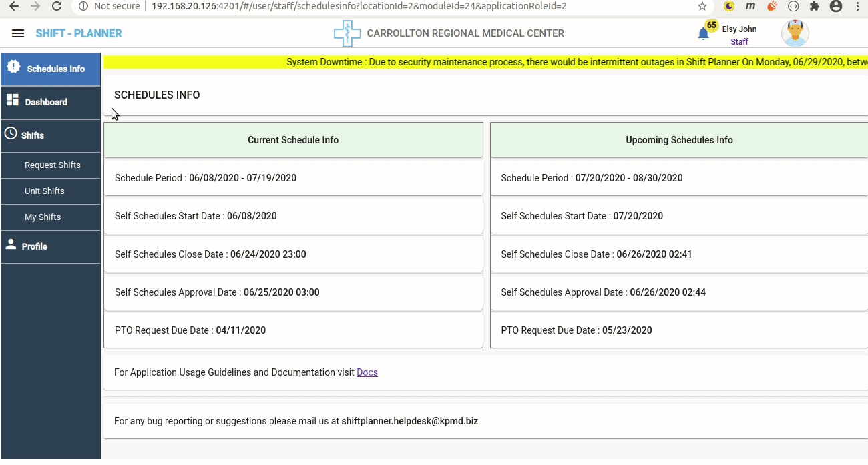Click the medical center logo icon
Screen dimensions: 868x465
(347, 33)
